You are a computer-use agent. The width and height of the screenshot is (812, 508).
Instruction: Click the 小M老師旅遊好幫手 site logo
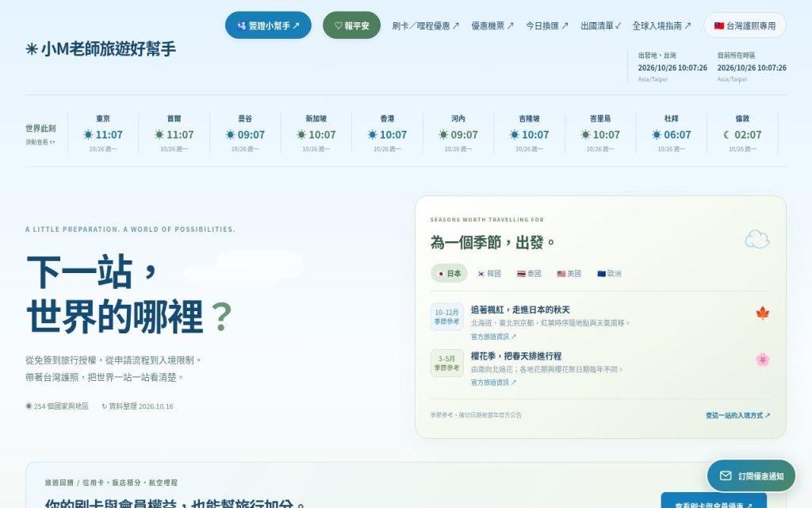[101, 48]
